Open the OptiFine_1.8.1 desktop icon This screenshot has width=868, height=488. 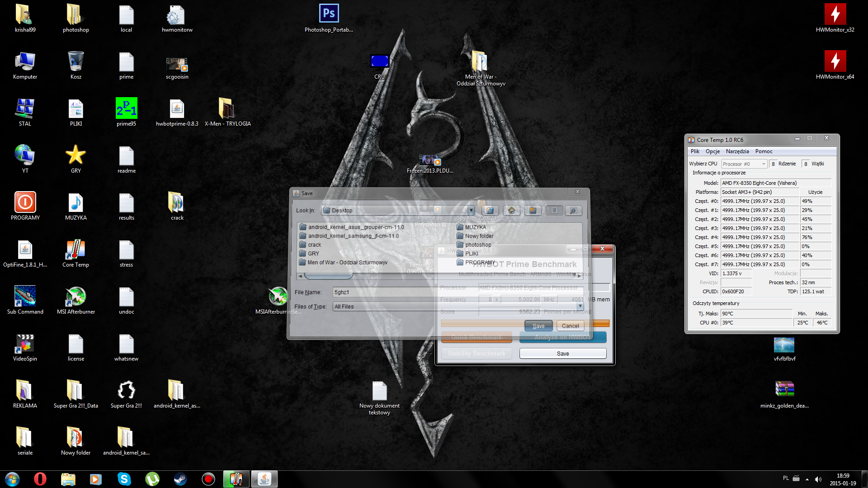[25, 253]
